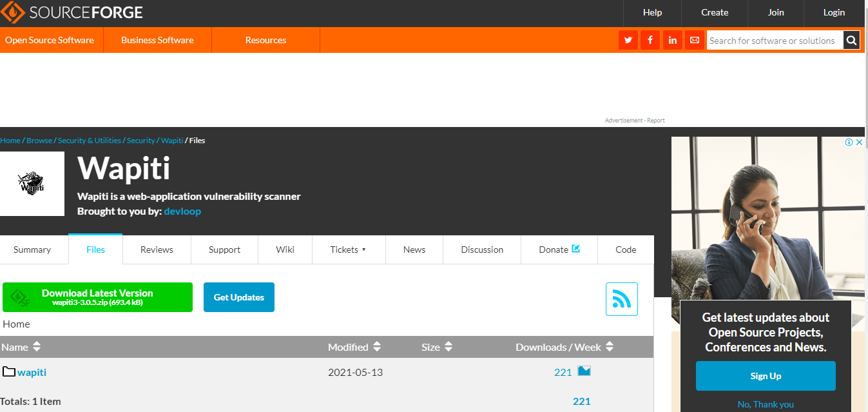Screen dimensions: 868x412
Task: Open the Support tab
Action: 224,250
